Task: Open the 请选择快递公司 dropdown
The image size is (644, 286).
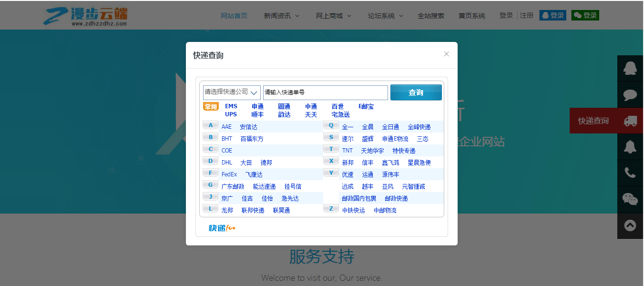Action: (x=232, y=92)
